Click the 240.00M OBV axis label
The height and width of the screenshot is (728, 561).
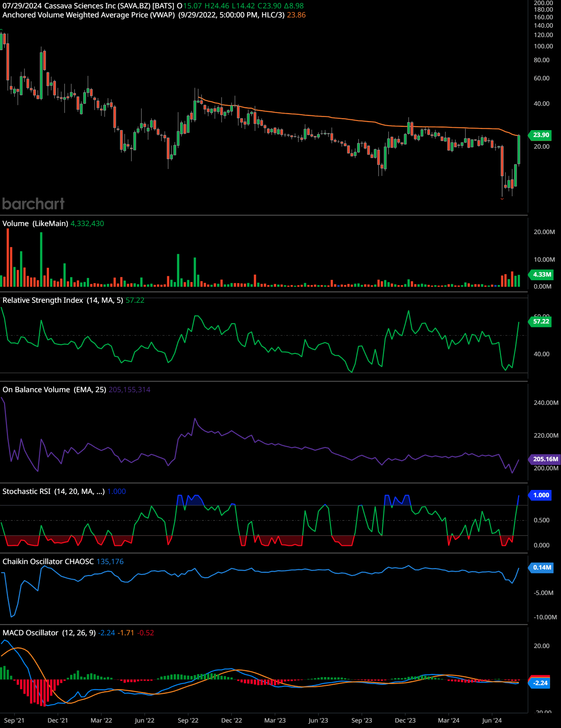pos(546,403)
